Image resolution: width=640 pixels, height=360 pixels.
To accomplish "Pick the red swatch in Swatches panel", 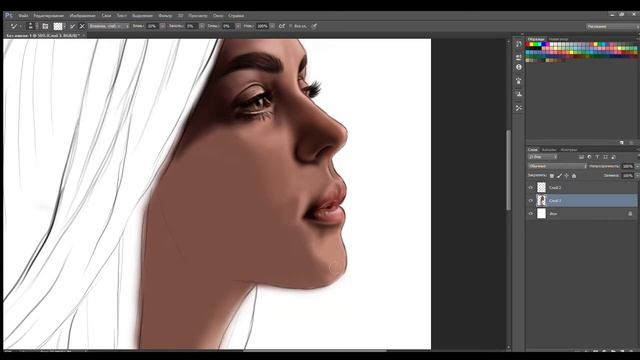I will [528, 44].
